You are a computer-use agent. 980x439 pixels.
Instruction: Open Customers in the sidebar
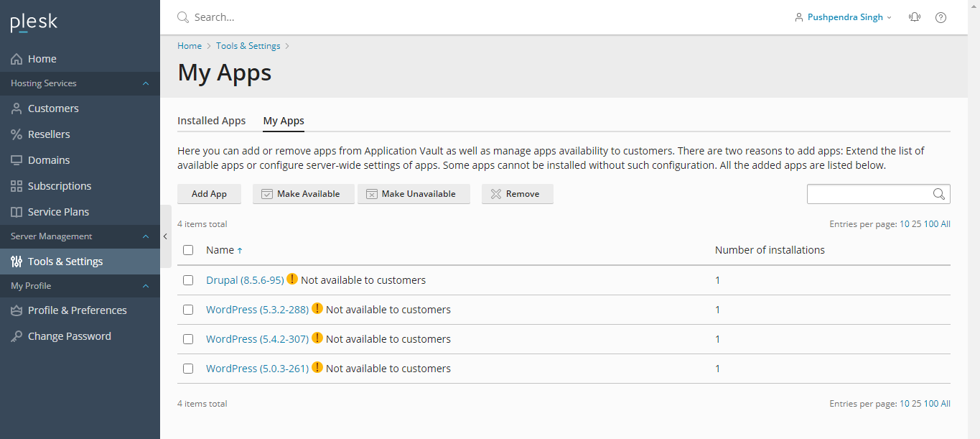pyautogui.click(x=80, y=108)
